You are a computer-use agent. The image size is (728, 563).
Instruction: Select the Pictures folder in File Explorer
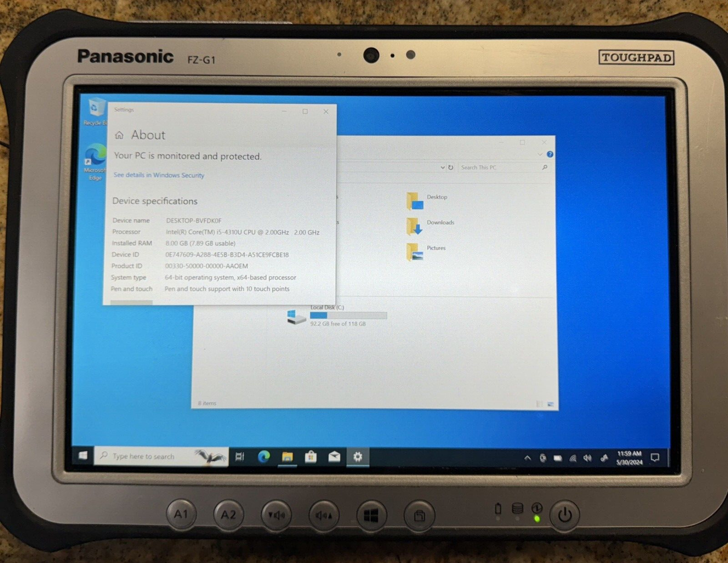click(x=426, y=252)
